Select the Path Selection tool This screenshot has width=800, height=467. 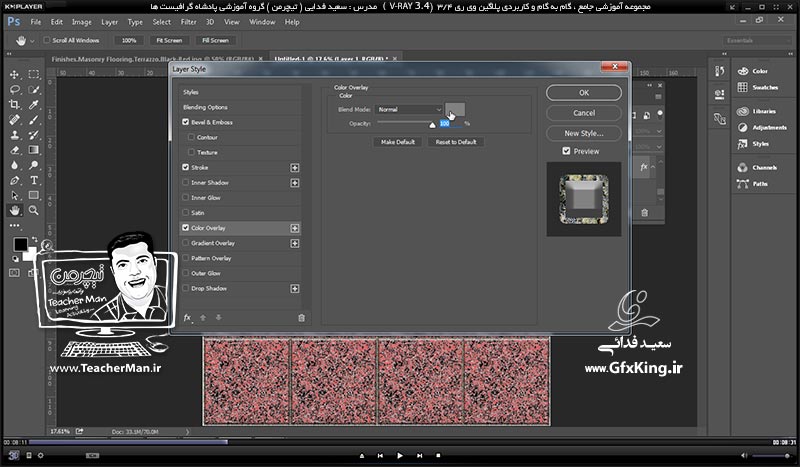pyautogui.click(x=14, y=195)
